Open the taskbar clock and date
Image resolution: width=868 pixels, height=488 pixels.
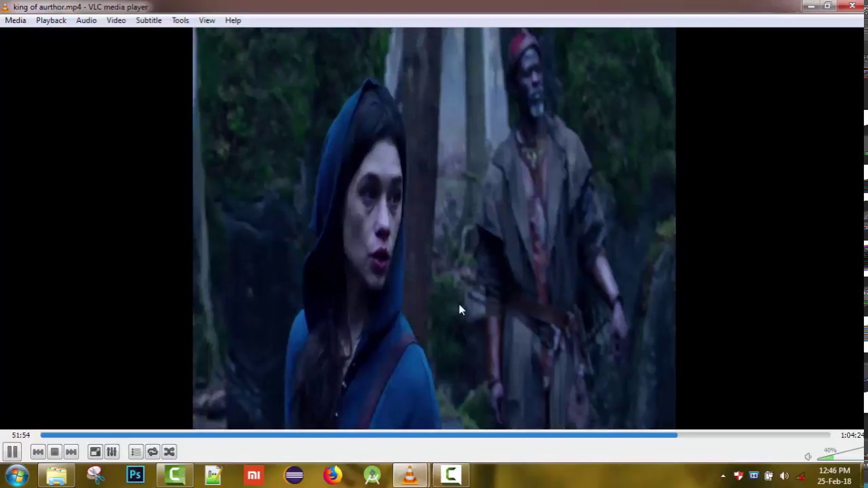834,476
